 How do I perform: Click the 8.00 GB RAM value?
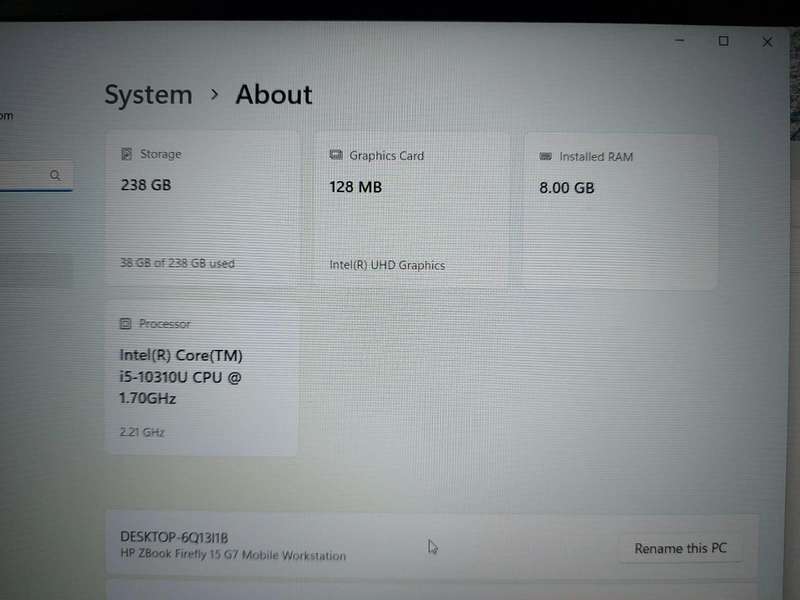pyautogui.click(x=567, y=188)
